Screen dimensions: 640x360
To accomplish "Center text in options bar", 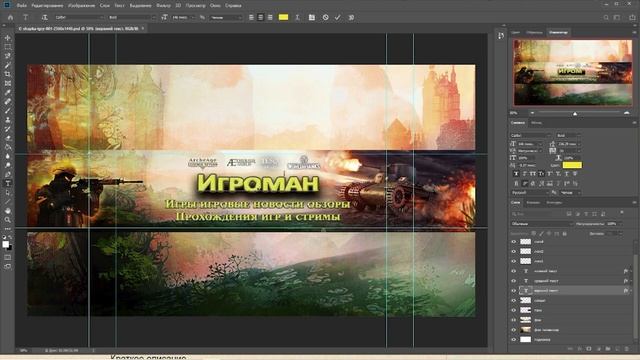I will point(260,18).
